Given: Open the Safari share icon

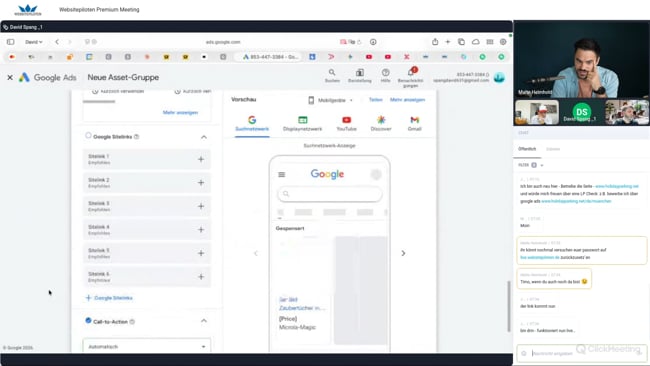Looking at the screenshot, I should click(435, 42).
